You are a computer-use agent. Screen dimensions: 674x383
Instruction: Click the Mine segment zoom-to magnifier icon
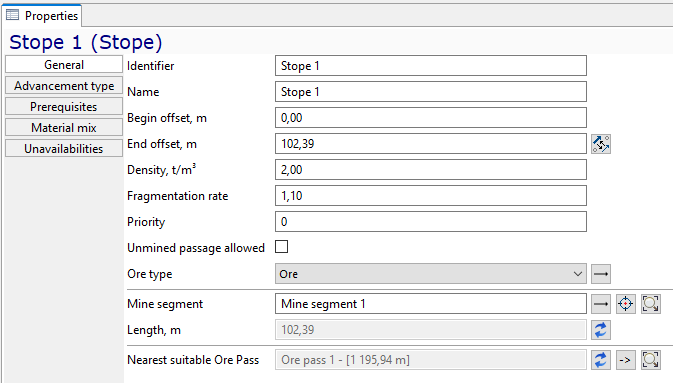tap(651, 304)
